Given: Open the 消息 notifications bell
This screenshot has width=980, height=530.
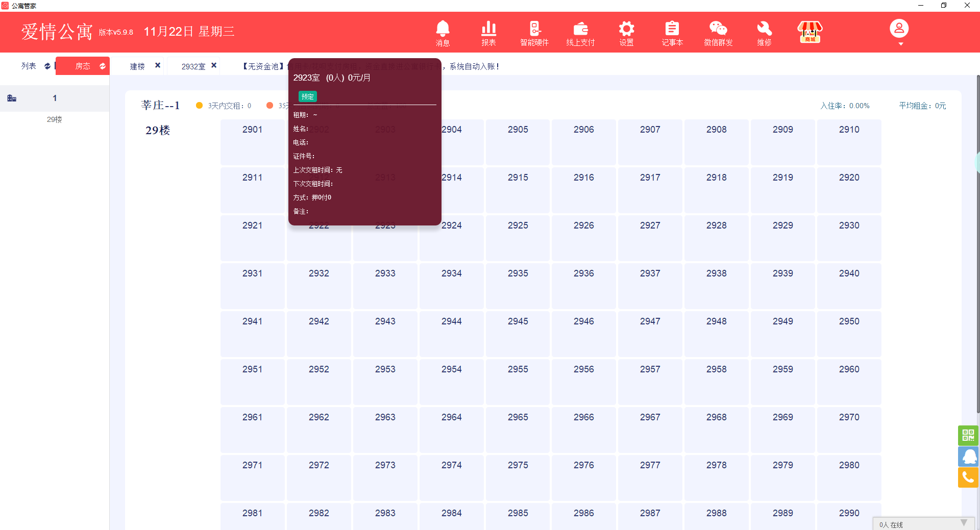Looking at the screenshot, I should tap(443, 33).
